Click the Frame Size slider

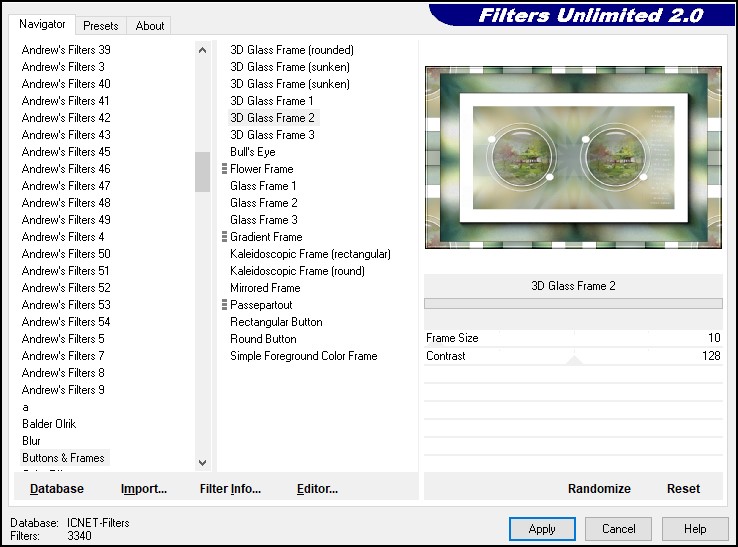(573, 338)
